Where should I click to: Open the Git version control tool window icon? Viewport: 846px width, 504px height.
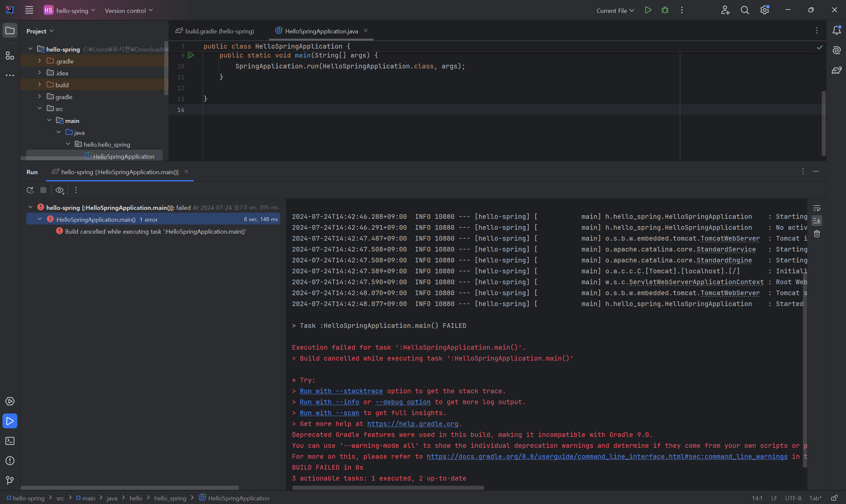click(10, 480)
